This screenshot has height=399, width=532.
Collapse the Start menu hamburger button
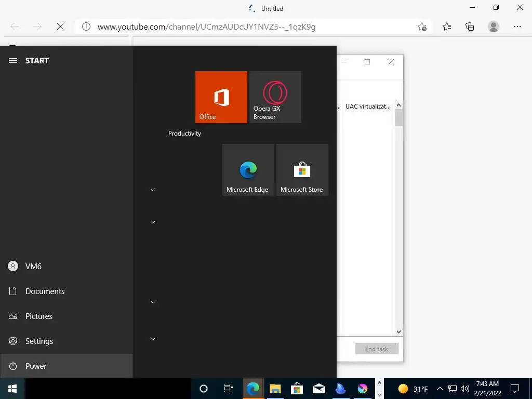click(13, 61)
